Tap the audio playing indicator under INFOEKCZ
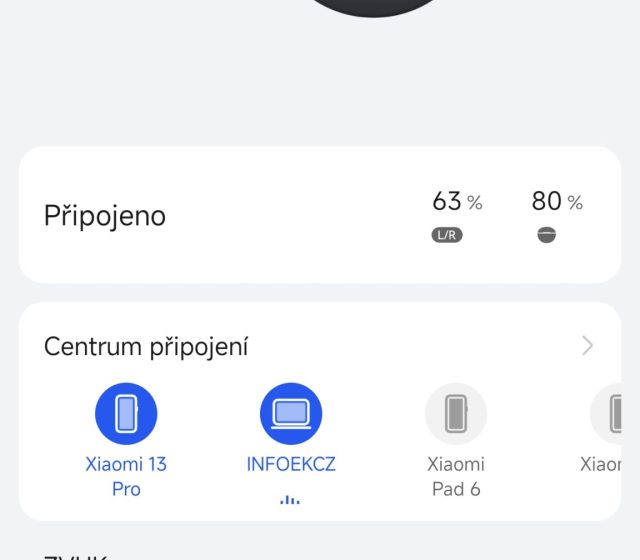 (x=290, y=499)
